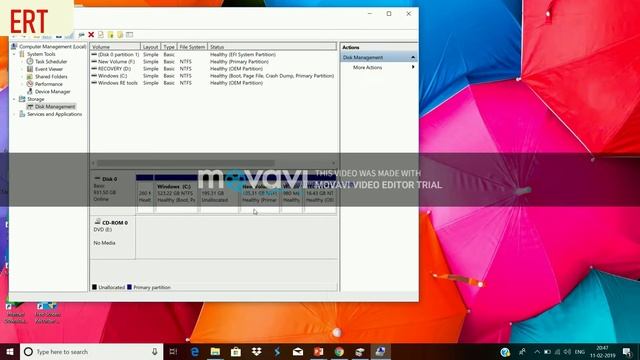Open Dropbox from the taskbar
The width and height of the screenshot is (640, 360).
click(256, 352)
